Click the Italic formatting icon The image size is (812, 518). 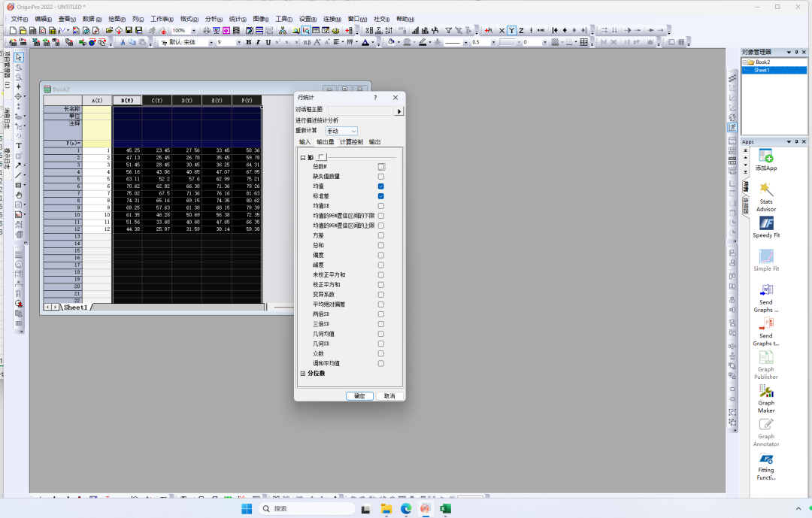tap(257, 43)
